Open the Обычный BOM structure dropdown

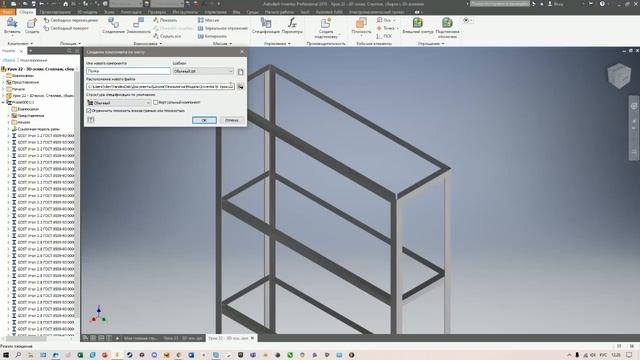pyautogui.click(x=119, y=103)
